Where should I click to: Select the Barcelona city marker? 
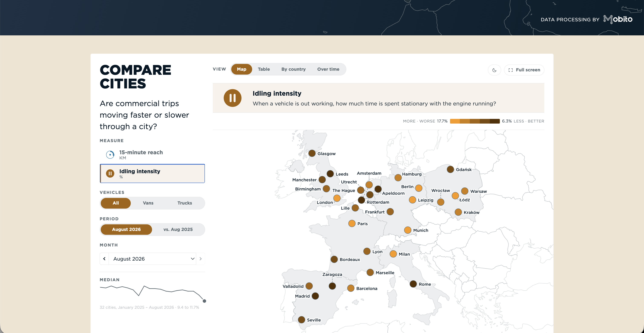[351, 288]
